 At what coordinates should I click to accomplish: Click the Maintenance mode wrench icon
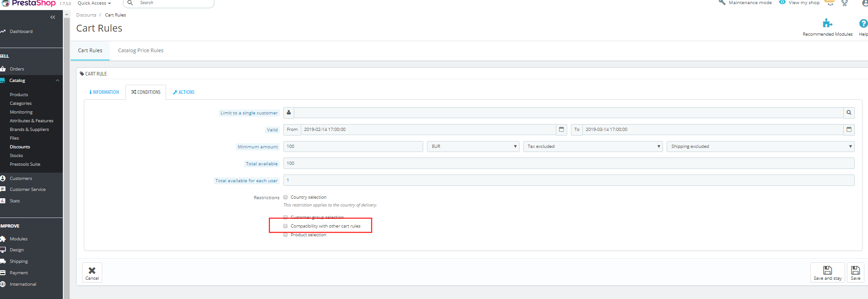click(722, 2)
